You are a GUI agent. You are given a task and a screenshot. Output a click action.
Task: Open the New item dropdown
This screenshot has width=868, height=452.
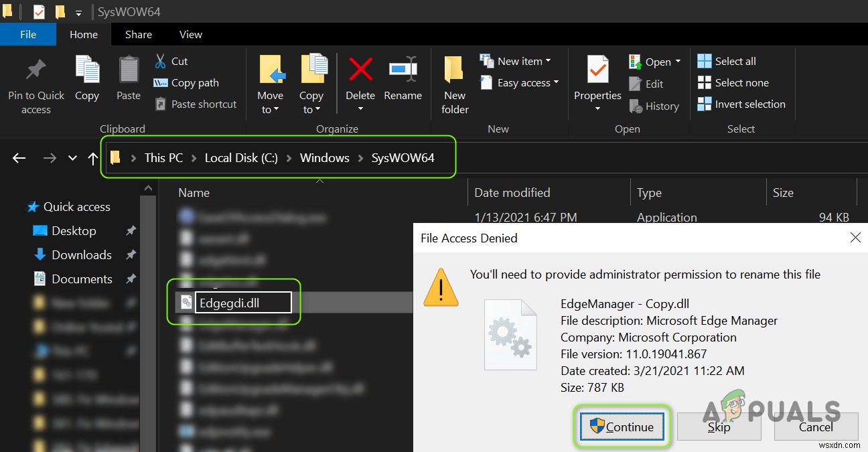click(516, 61)
